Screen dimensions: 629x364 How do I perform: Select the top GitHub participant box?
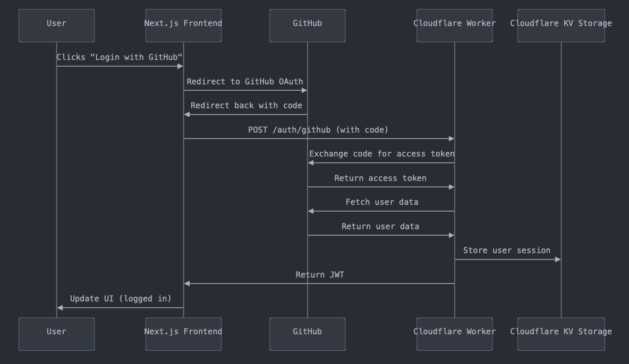(307, 25)
